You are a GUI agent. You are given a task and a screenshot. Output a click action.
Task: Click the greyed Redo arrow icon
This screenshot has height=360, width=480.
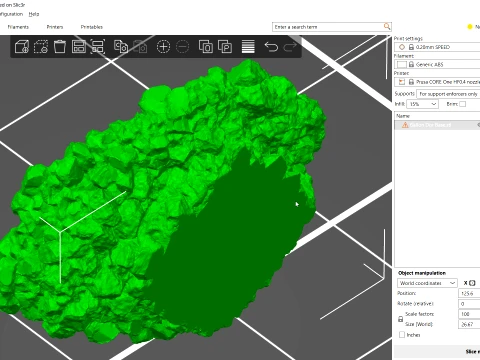[290, 47]
